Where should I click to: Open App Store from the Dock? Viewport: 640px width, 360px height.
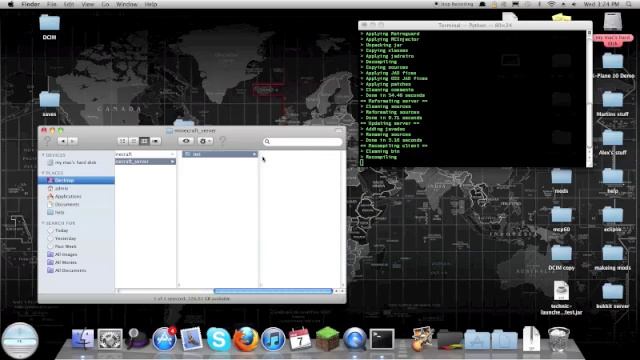click(164, 339)
